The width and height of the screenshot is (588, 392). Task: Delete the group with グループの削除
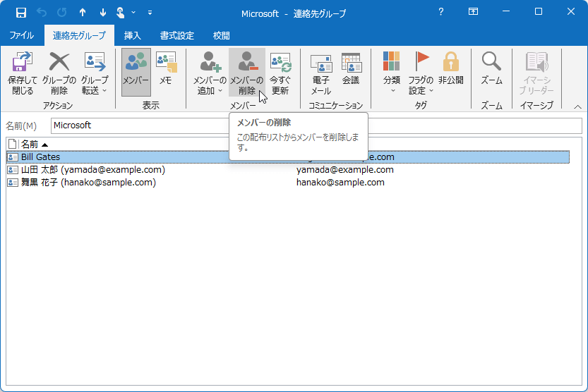click(x=59, y=73)
